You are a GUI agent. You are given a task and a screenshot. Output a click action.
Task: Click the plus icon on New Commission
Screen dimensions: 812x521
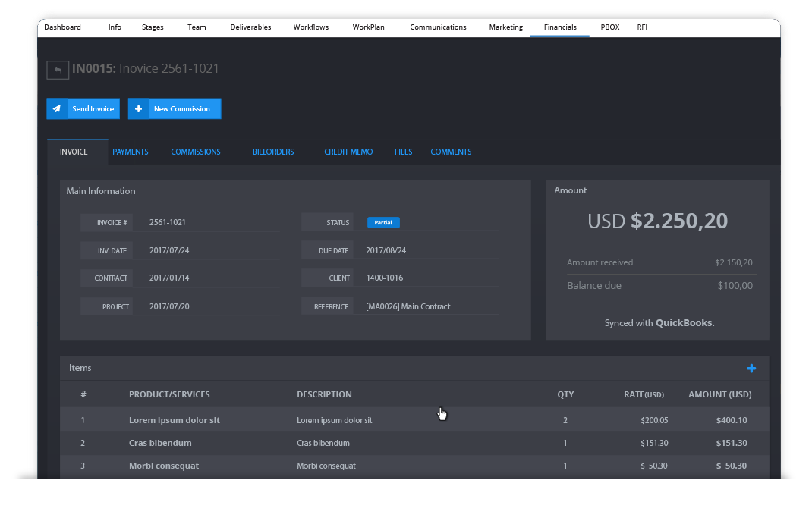click(x=138, y=108)
